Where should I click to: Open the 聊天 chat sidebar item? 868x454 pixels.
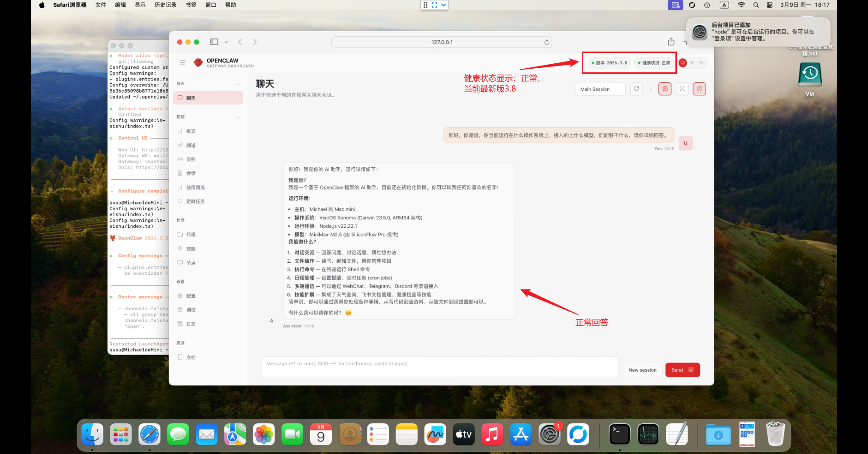(x=208, y=98)
